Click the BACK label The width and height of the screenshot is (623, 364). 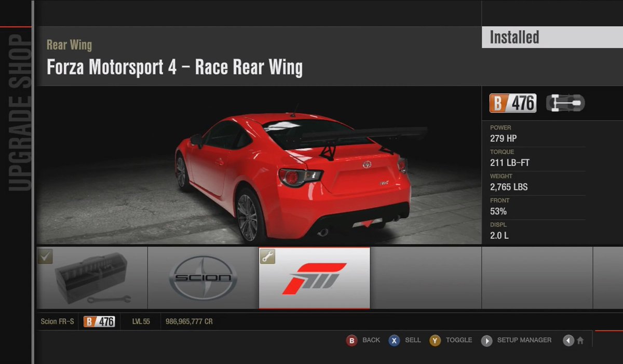371,340
